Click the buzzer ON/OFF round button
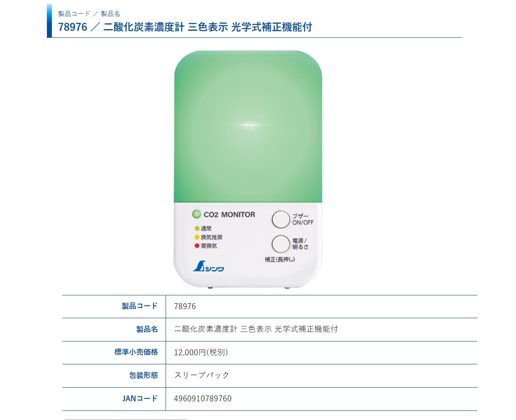The width and height of the screenshot is (516, 420). [281, 219]
